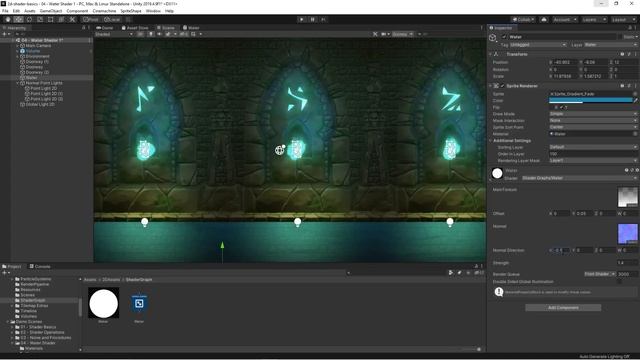
Task: Switch to the Game tab
Action: tap(104, 28)
